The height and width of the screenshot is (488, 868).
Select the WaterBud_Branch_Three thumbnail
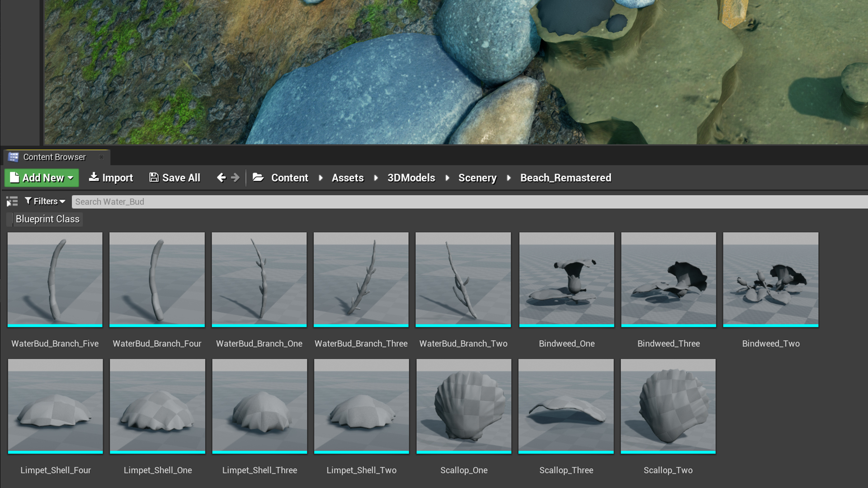[361, 280]
